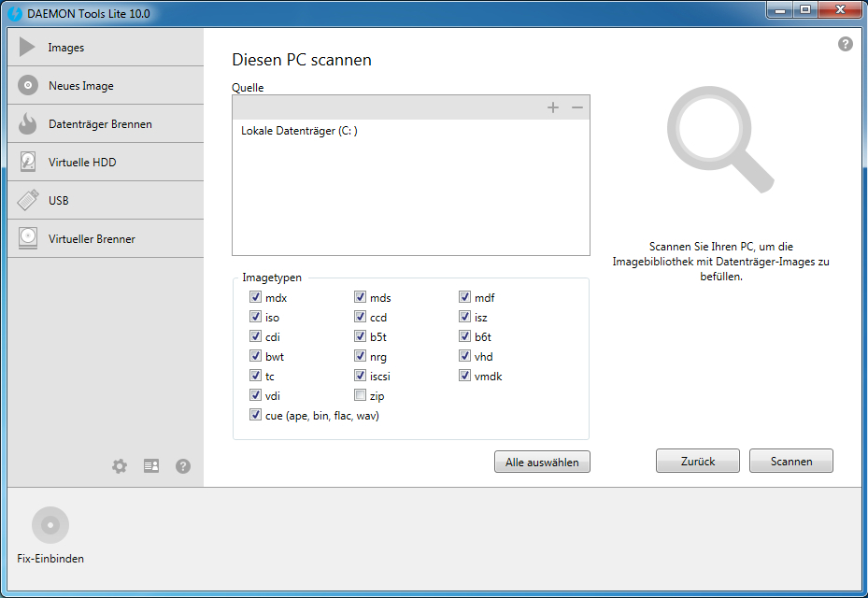The width and height of the screenshot is (868, 598).
Task: Go back with the Zurück button
Action: (x=697, y=462)
